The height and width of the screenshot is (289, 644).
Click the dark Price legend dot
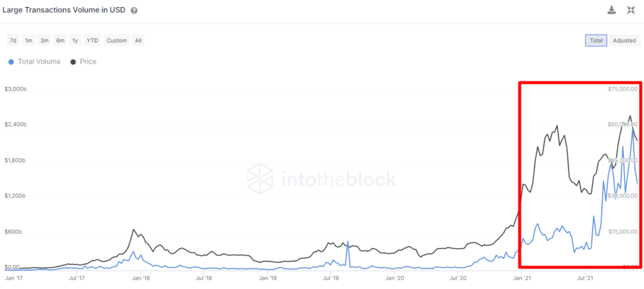pos(73,62)
